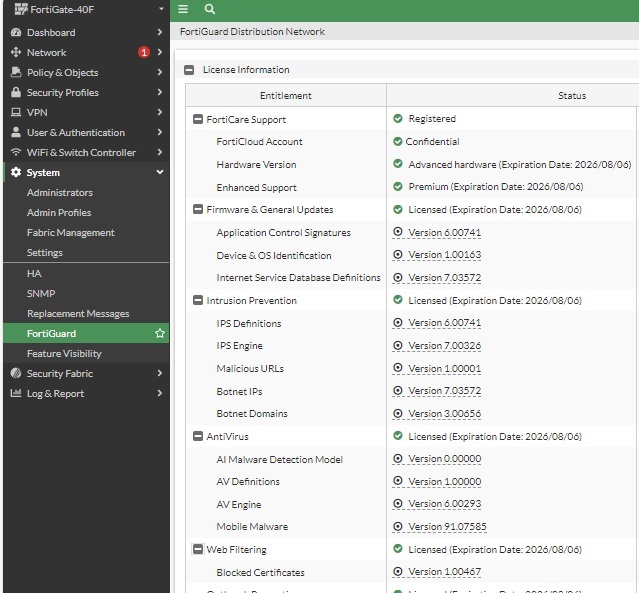Click the Status column header

tap(572, 95)
